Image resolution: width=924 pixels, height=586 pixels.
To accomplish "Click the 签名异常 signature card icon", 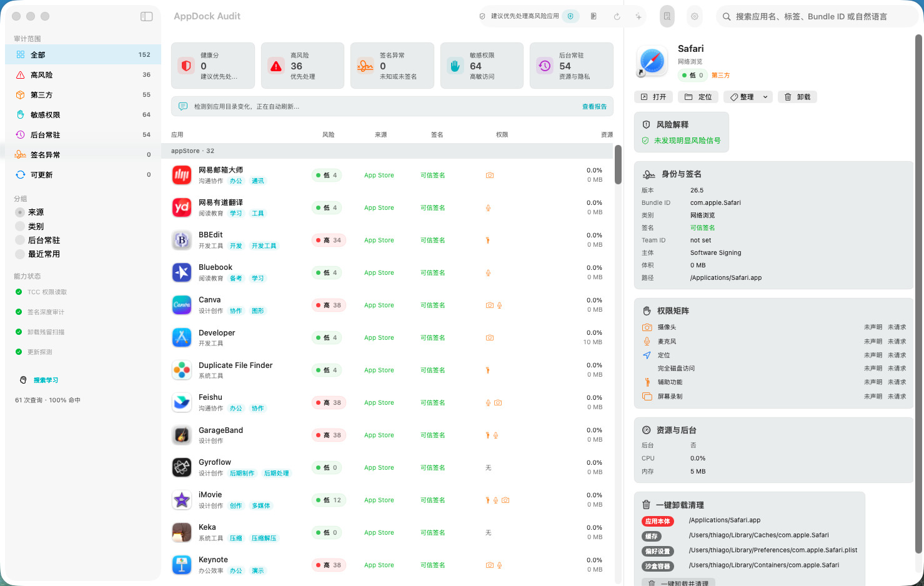I will (365, 66).
